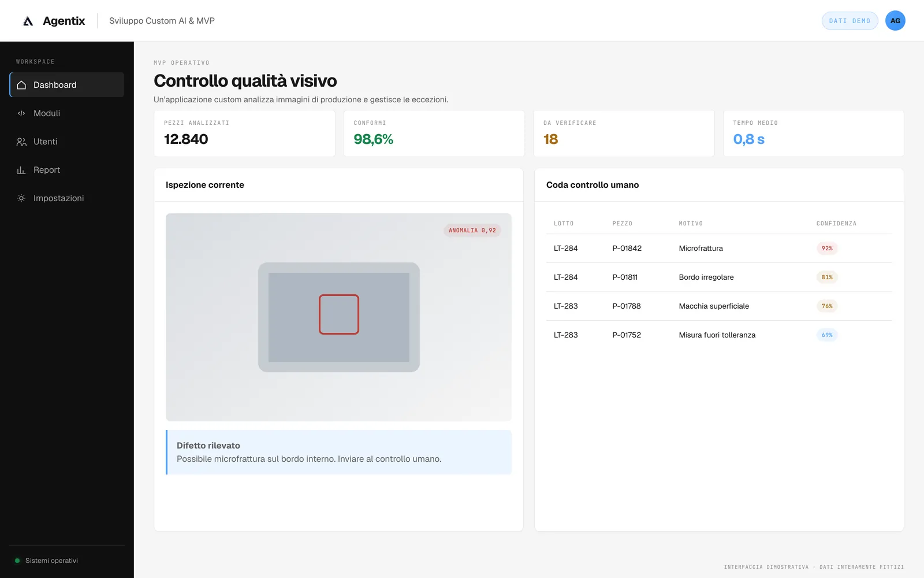The width and height of the screenshot is (924, 578).
Task: Click the Difetto rilevato notice
Action: [338, 452]
